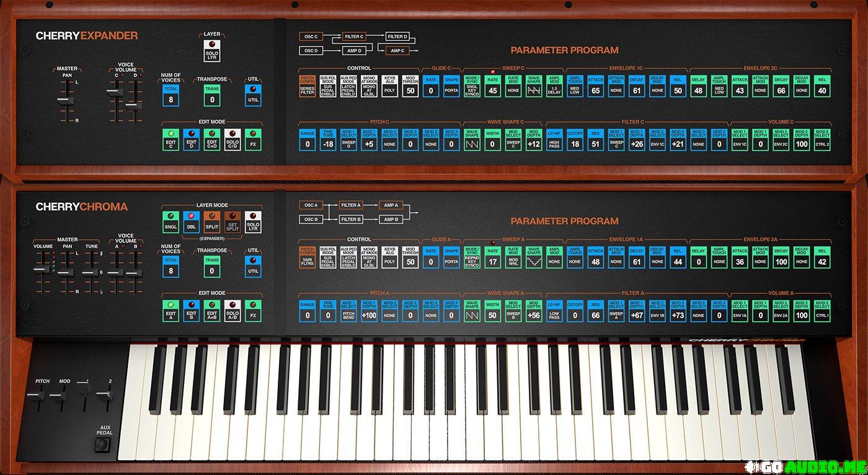This screenshot has height=475, width=868.
Task: Select Sweep A wave shape icon button
Action: pyautogui.click(x=534, y=257)
